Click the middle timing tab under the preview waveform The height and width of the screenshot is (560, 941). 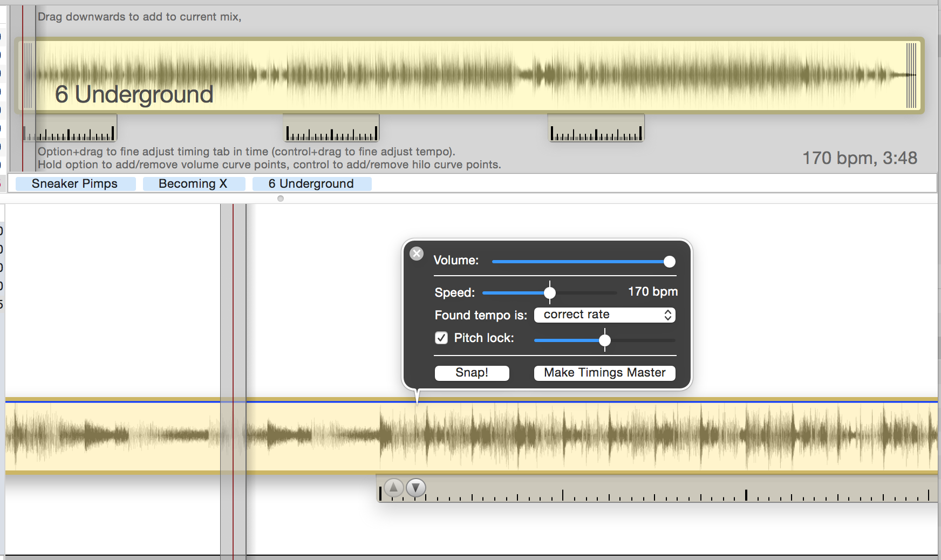(331, 128)
